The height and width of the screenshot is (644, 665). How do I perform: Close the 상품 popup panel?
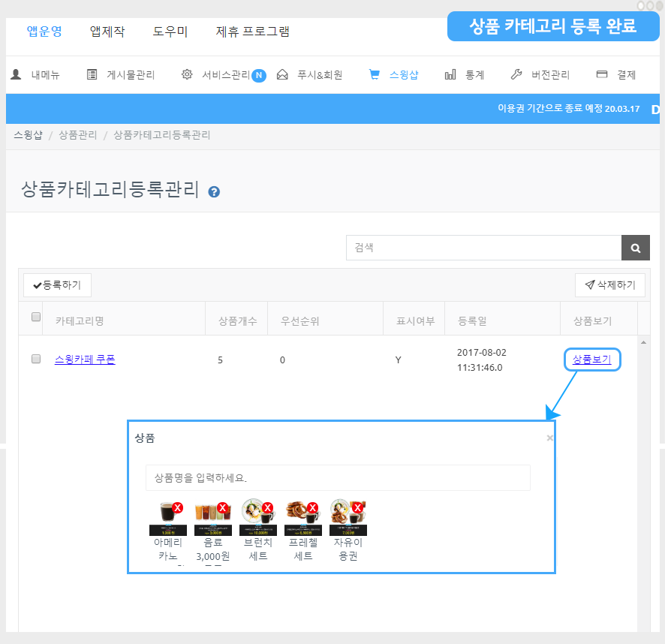point(549,438)
